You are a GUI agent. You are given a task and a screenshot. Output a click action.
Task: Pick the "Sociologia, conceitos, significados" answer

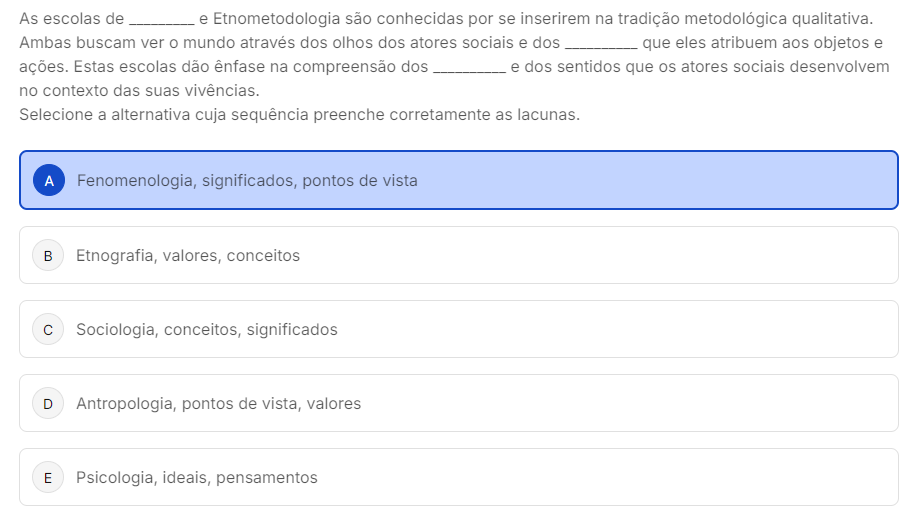coord(207,329)
